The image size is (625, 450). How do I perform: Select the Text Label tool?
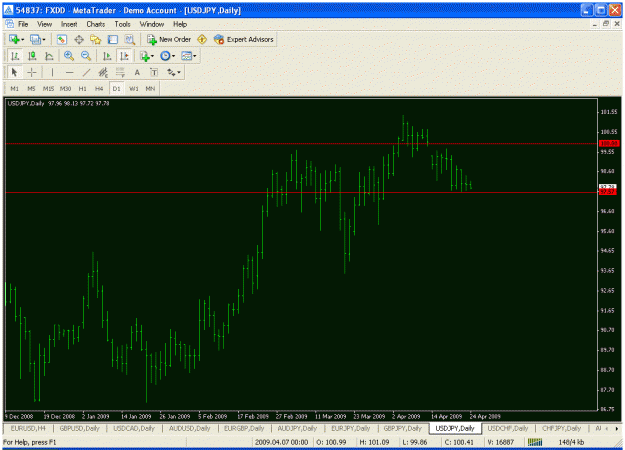(x=154, y=72)
